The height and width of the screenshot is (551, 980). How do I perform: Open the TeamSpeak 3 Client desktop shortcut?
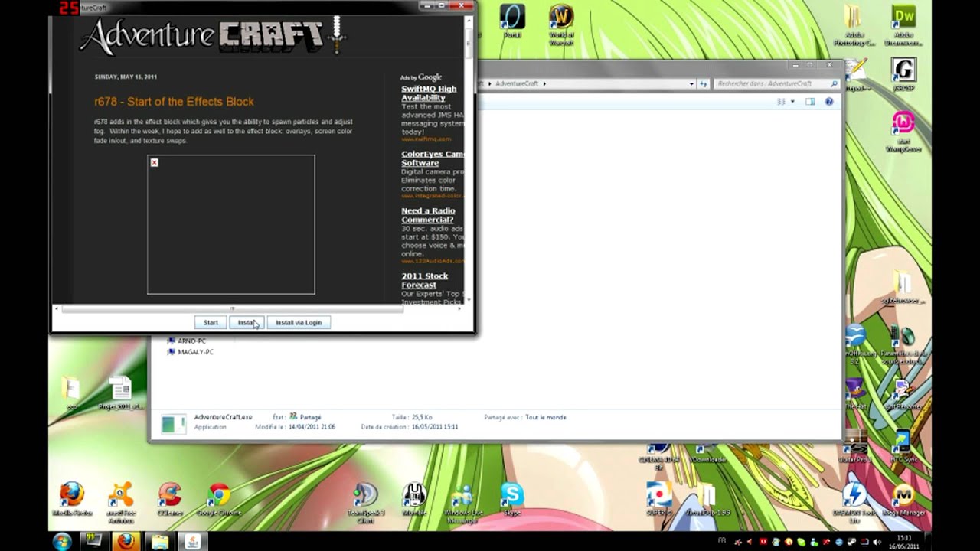point(365,503)
